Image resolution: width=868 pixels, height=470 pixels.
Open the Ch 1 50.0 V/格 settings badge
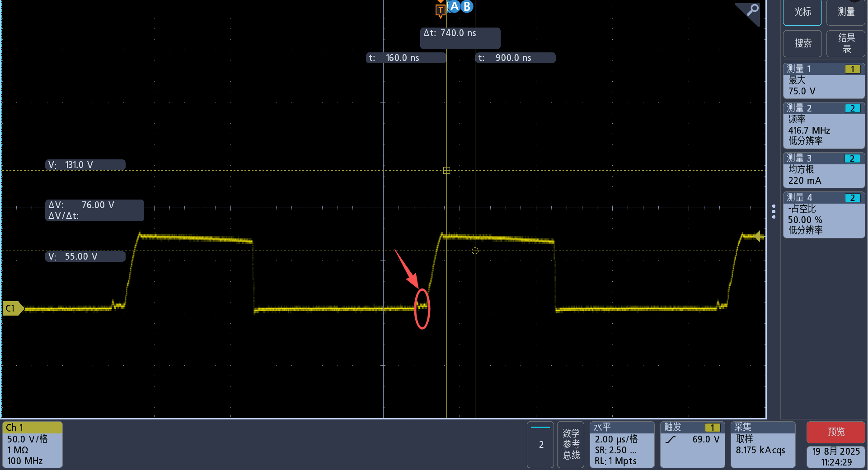(x=32, y=444)
